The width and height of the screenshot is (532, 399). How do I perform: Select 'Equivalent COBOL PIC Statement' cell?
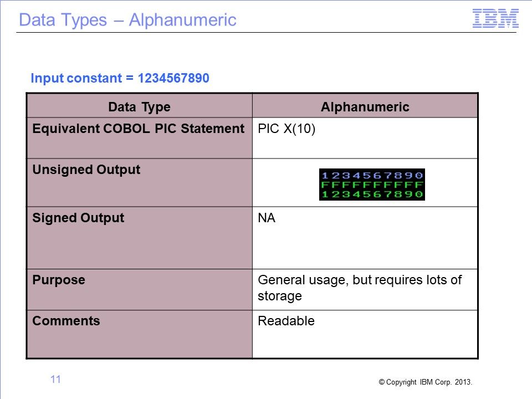click(140, 138)
